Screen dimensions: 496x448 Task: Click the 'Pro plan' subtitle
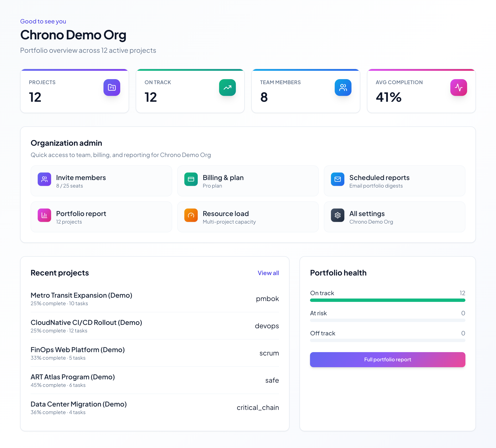pyautogui.click(x=212, y=186)
